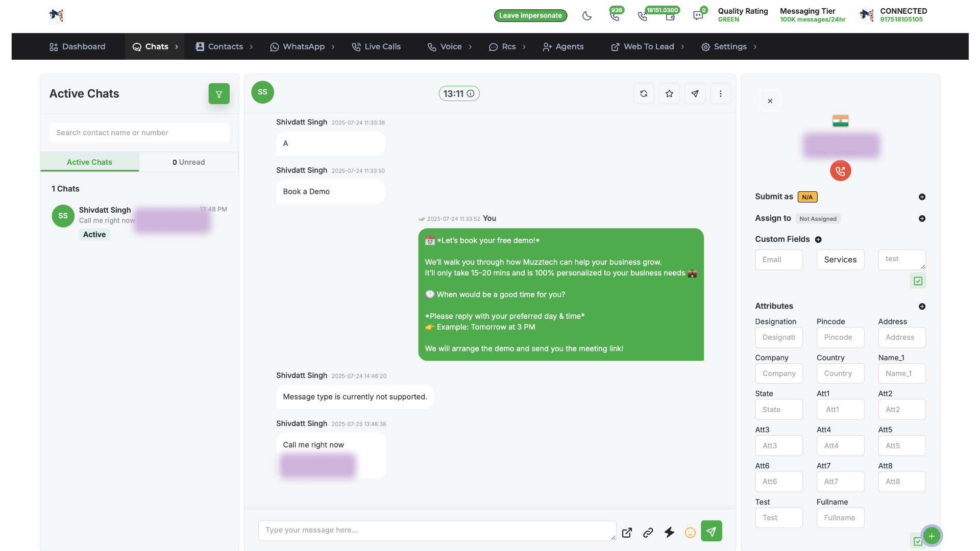Star this conversation
Screen dimensions: 980x551
click(669, 93)
